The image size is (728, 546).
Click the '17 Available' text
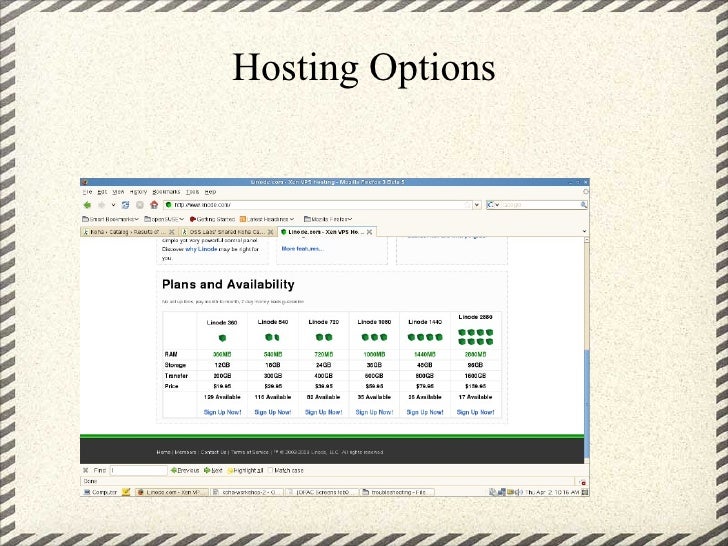tap(475, 397)
